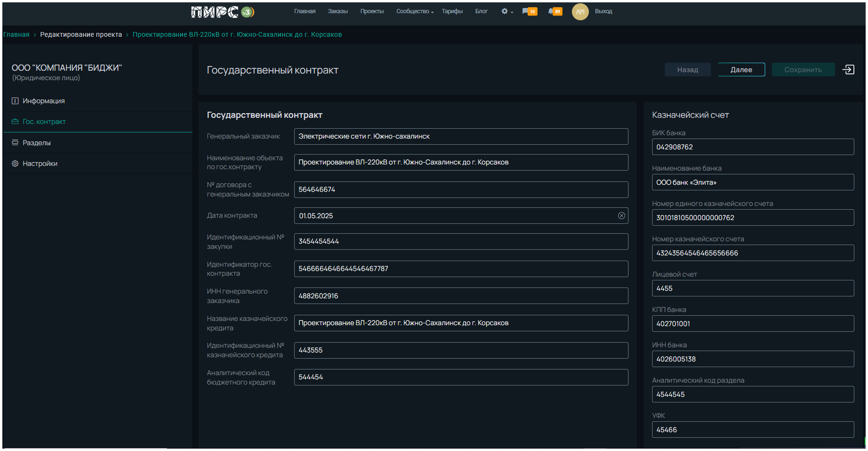
Task: Click the Назад button
Action: click(687, 70)
